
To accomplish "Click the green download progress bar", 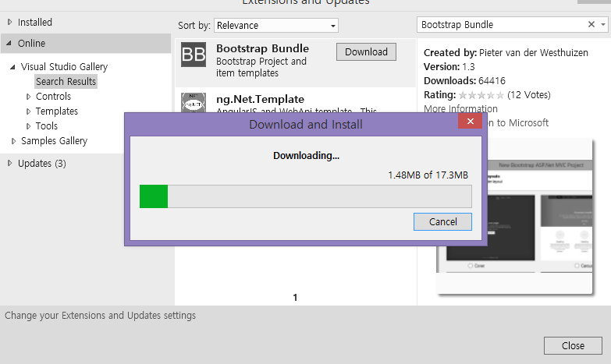I will 154,196.
